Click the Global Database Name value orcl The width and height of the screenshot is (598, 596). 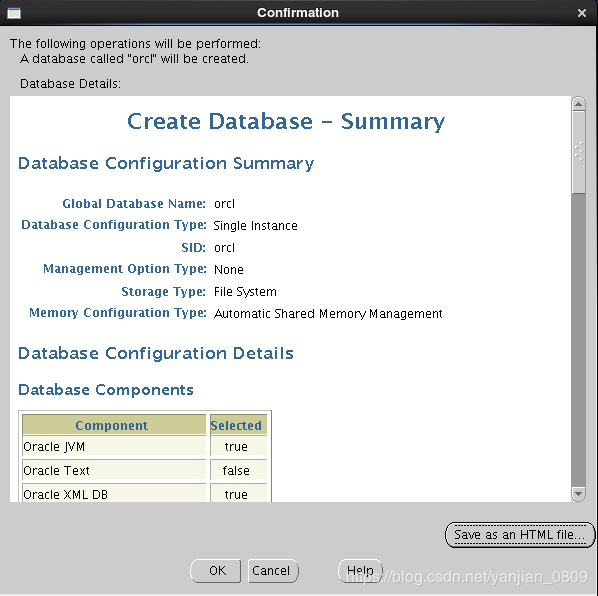click(x=224, y=204)
